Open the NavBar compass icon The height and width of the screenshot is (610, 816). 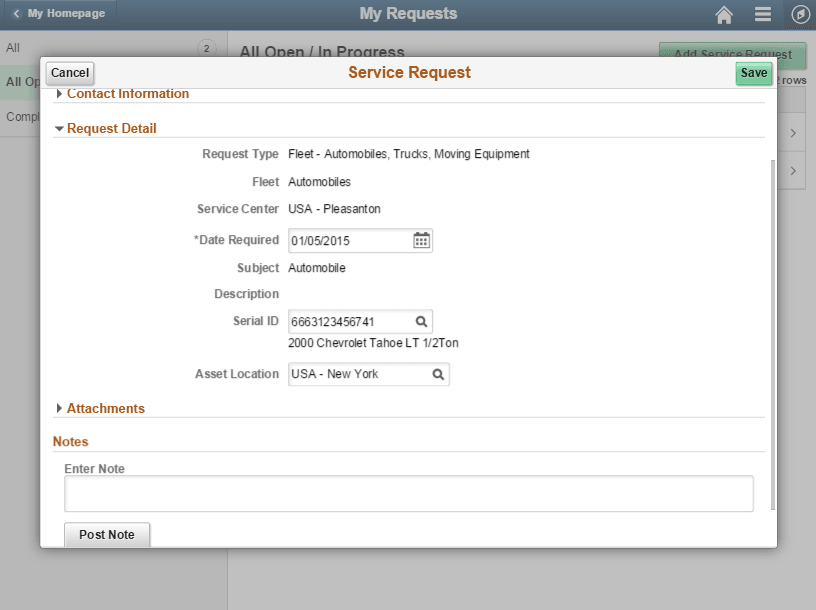tap(799, 13)
